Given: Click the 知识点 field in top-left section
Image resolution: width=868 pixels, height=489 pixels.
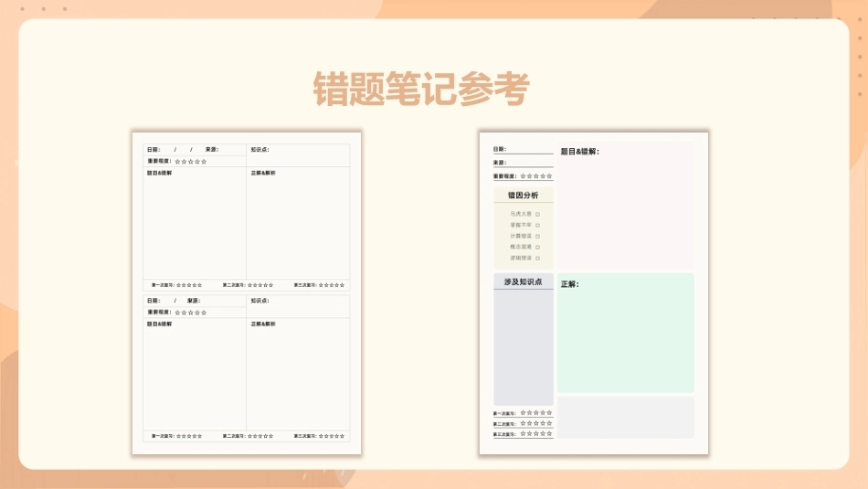Looking at the screenshot, I should click(298, 155).
